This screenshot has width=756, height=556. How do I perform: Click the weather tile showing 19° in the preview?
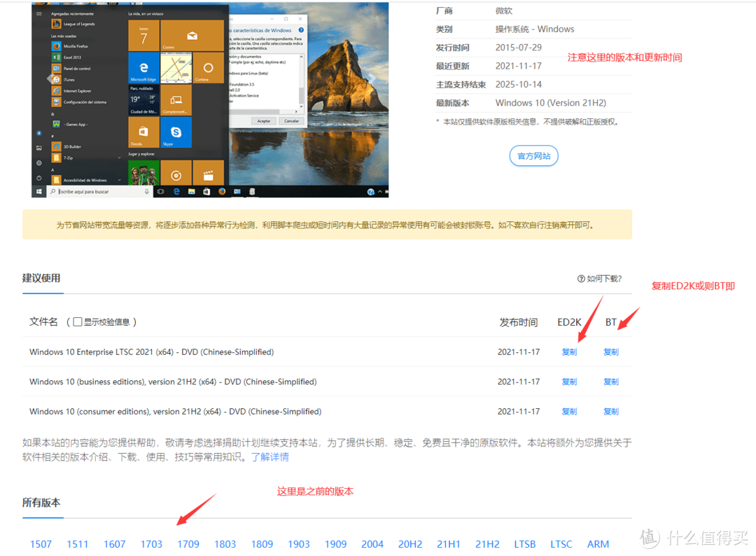click(x=143, y=100)
